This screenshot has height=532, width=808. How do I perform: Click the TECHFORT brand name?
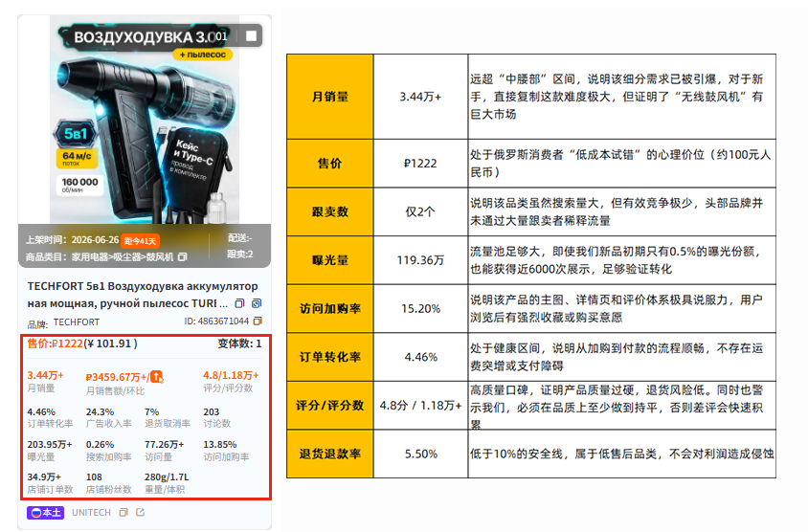click(77, 321)
